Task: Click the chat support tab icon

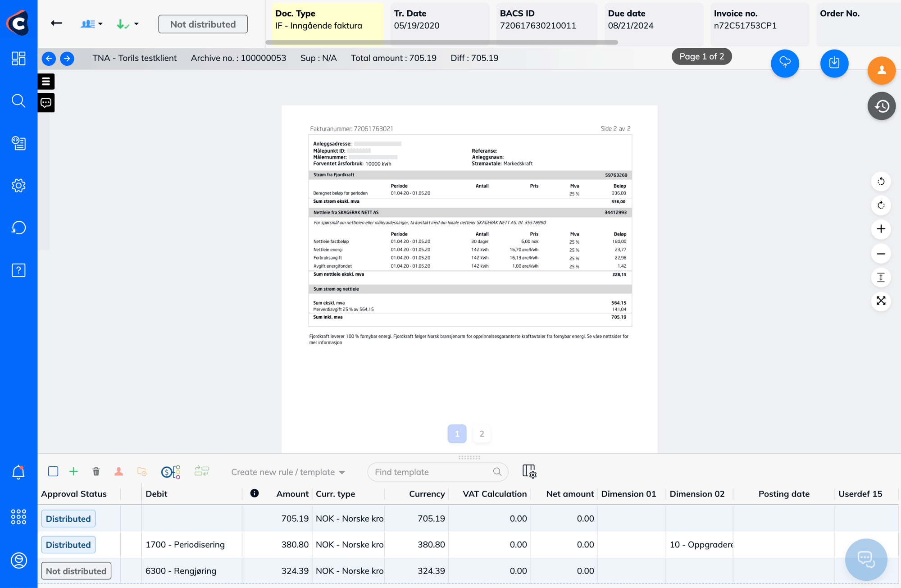Action: [x=46, y=102]
